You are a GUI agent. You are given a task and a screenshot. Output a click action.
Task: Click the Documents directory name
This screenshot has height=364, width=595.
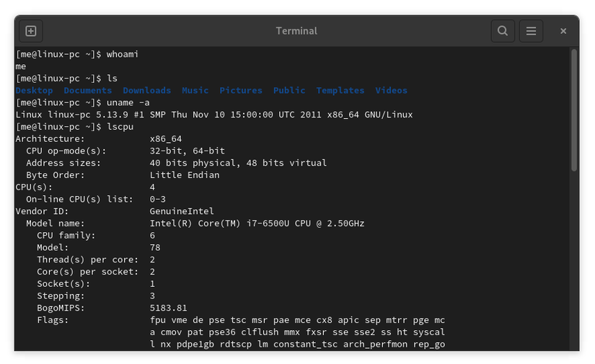click(87, 91)
